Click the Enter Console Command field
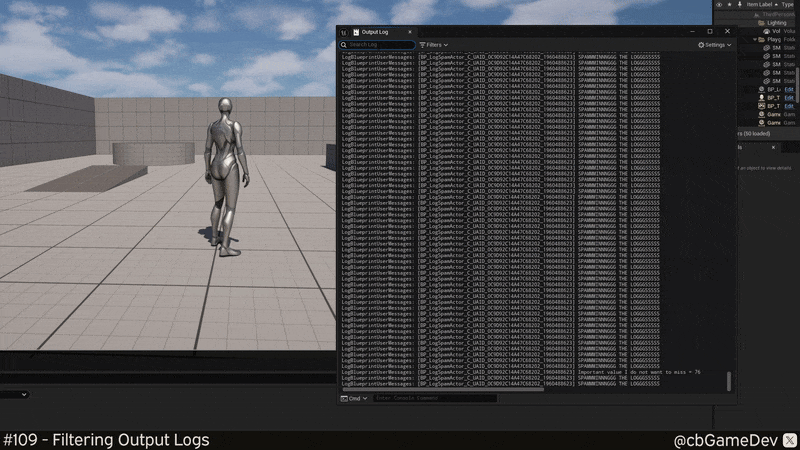Viewport: 800px width, 450px height. tap(435, 398)
